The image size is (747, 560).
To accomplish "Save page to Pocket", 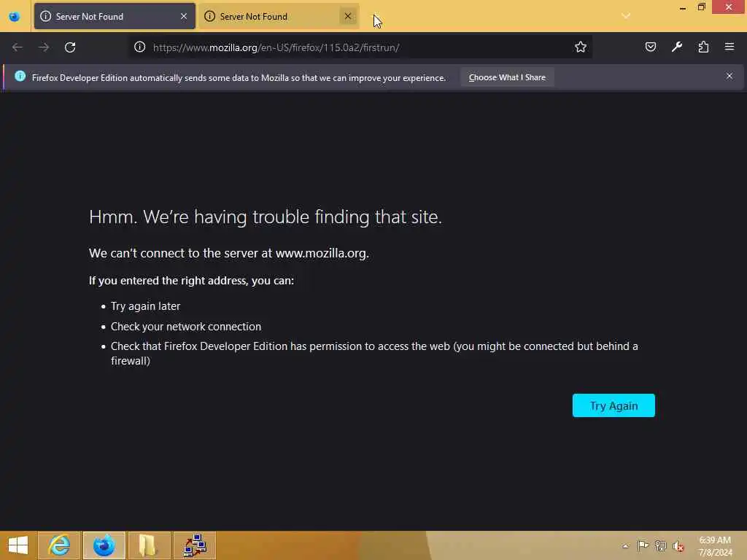I will [x=650, y=47].
